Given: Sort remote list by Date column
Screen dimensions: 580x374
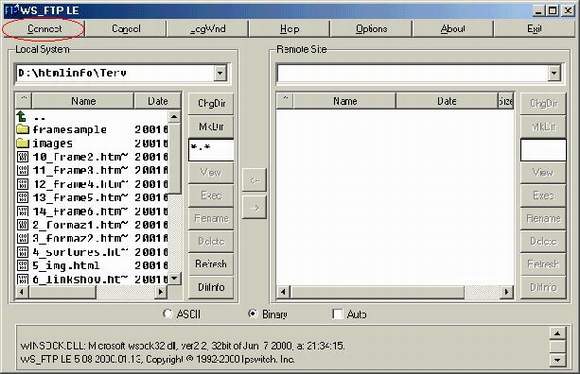Looking at the screenshot, I should [x=447, y=101].
